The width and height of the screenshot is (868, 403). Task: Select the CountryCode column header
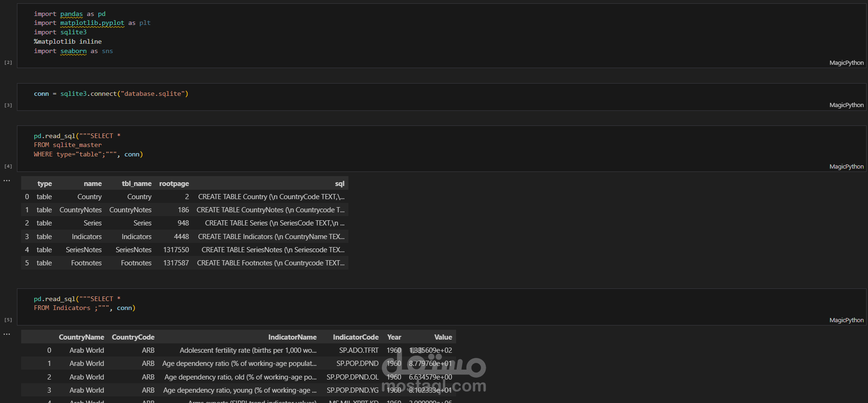[x=133, y=337]
